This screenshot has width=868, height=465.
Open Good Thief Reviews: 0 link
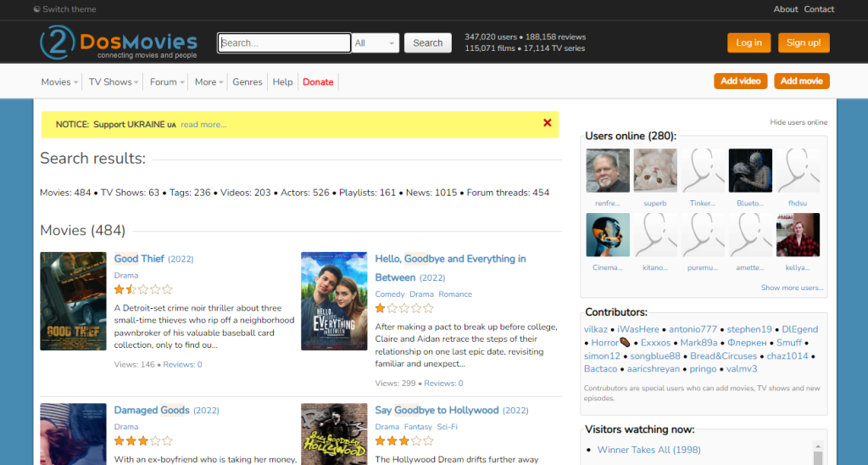coord(183,365)
